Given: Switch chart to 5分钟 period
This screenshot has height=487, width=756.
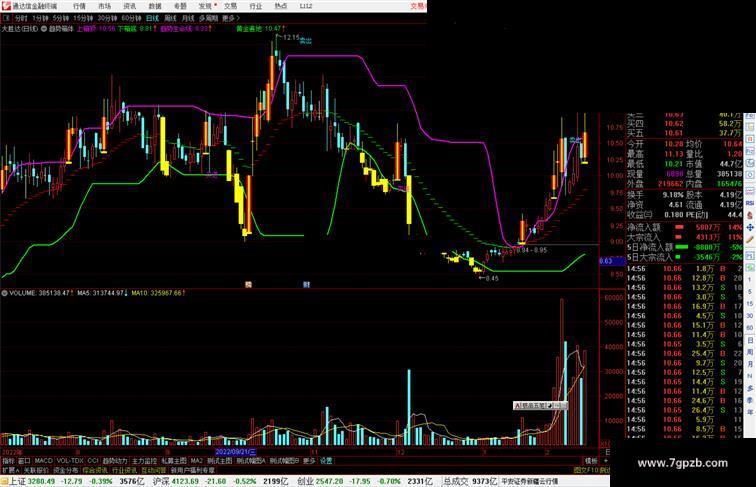Looking at the screenshot, I should (x=61, y=18).
